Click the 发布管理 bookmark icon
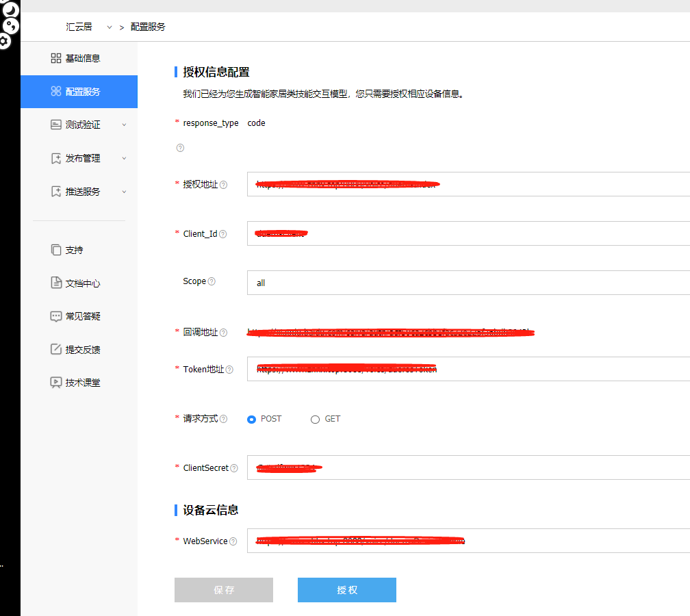 tap(56, 158)
